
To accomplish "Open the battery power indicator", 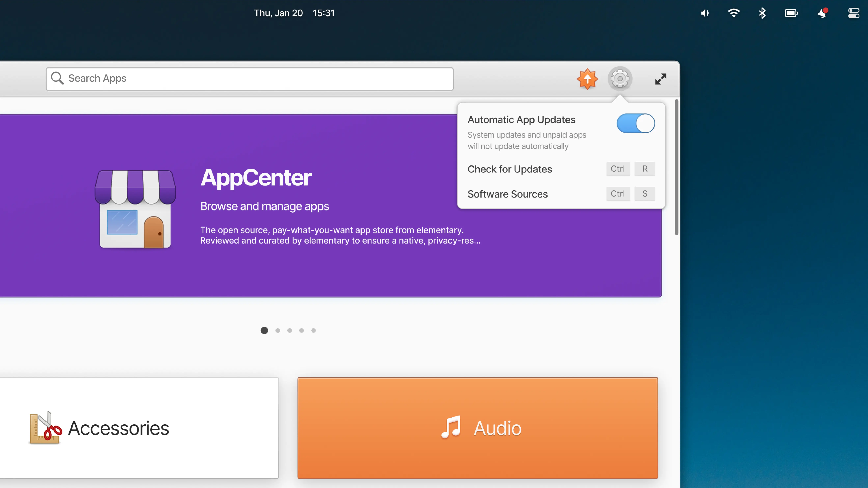I will 791,13.
